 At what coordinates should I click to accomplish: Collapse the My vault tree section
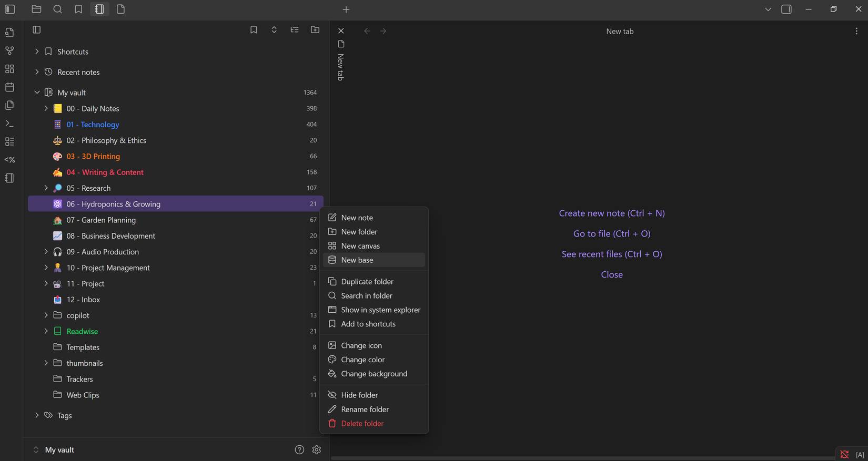pos(37,93)
